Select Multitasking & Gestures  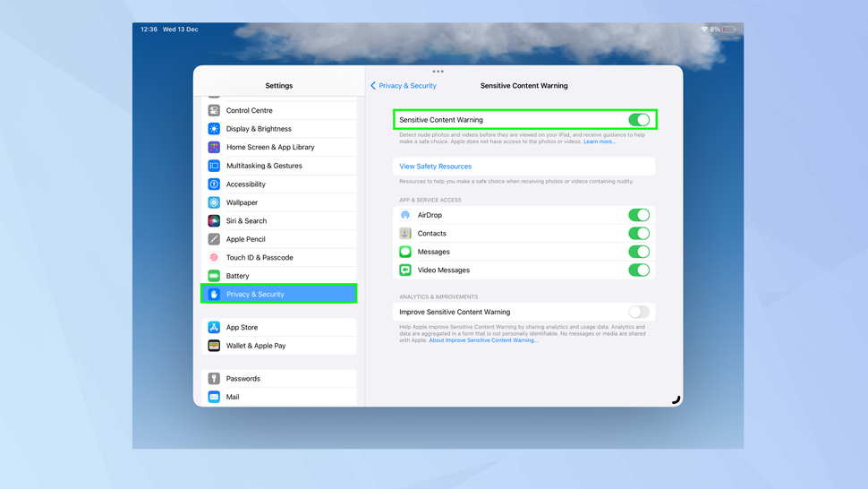(x=279, y=166)
